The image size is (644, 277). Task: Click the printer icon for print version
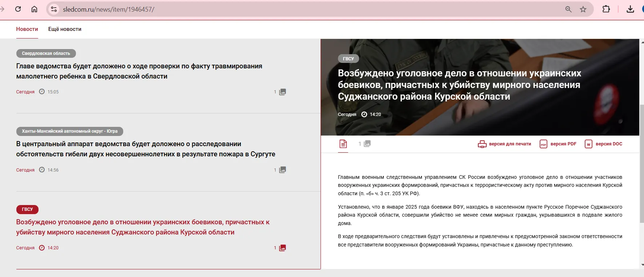(482, 144)
